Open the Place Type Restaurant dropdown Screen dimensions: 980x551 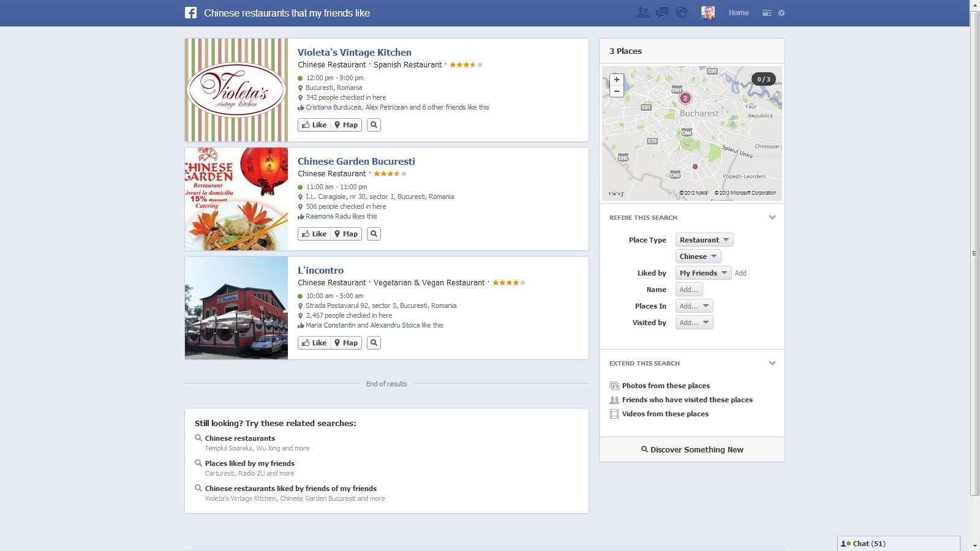[x=704, y=239]
